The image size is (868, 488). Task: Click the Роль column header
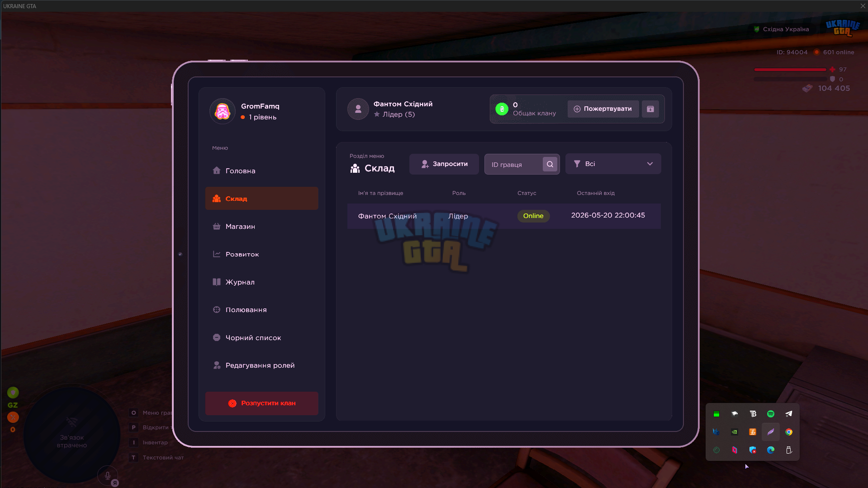coord(459,193)
